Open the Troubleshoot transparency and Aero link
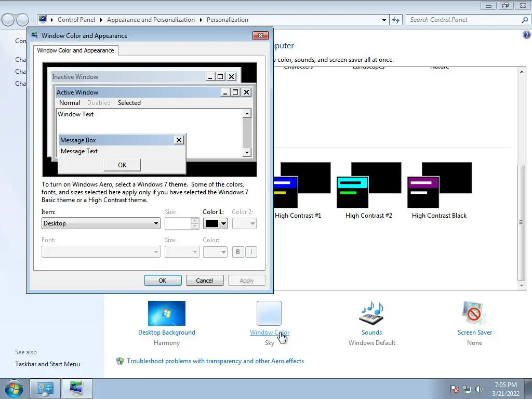Image resolution: width=532 pixels, height=399 pixels. (216, 361)
